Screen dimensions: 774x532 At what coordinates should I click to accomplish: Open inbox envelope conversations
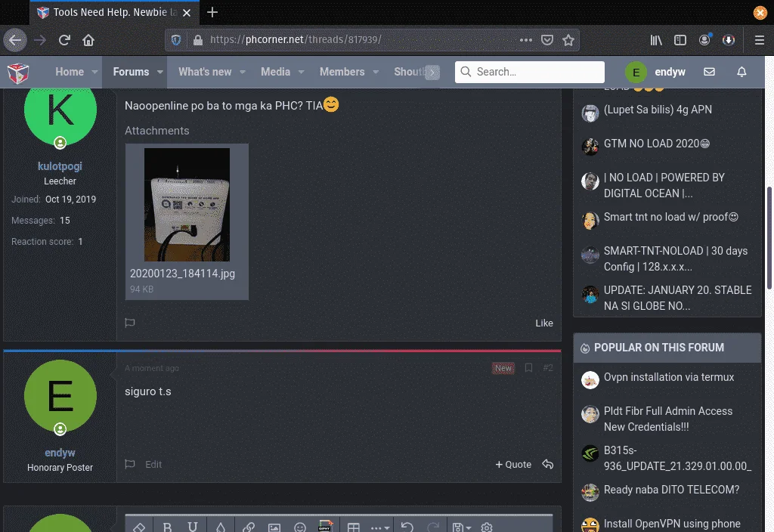tap(709, 72)
